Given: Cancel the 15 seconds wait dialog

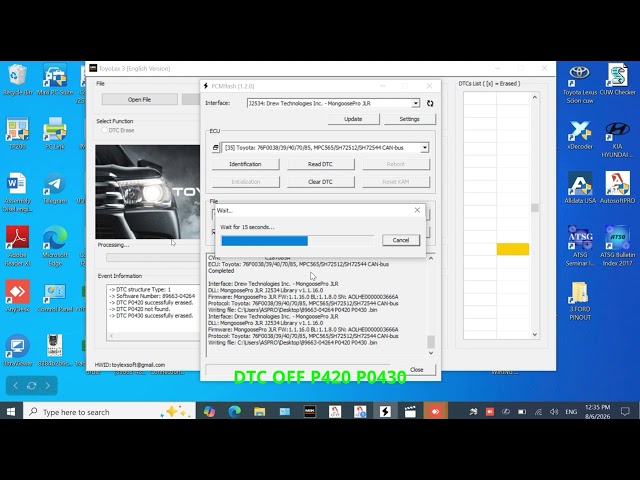Looking at the screenshot, I should click(401, 240).
